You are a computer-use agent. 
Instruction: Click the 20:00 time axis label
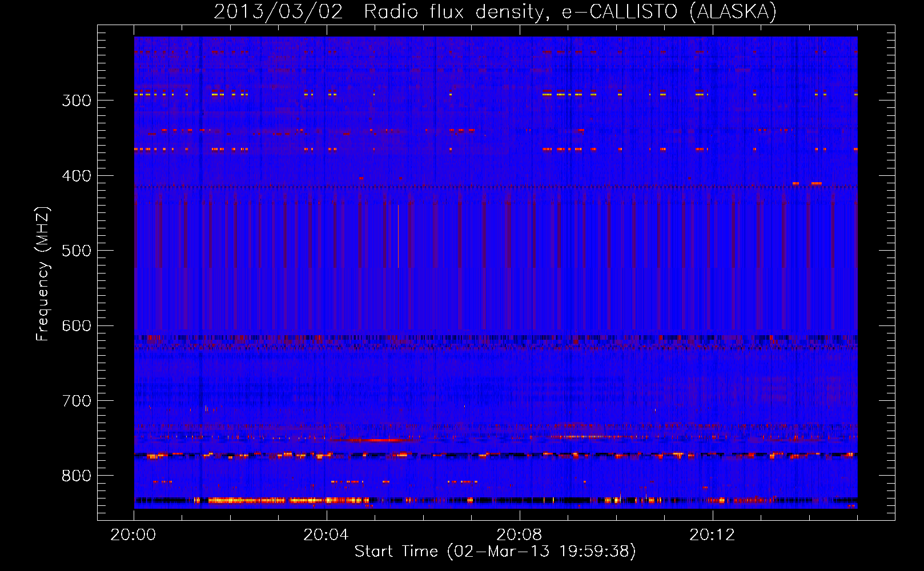134,535
